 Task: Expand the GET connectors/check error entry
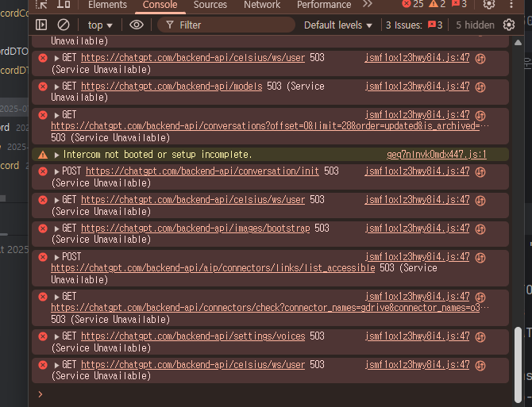pos(56,297)
